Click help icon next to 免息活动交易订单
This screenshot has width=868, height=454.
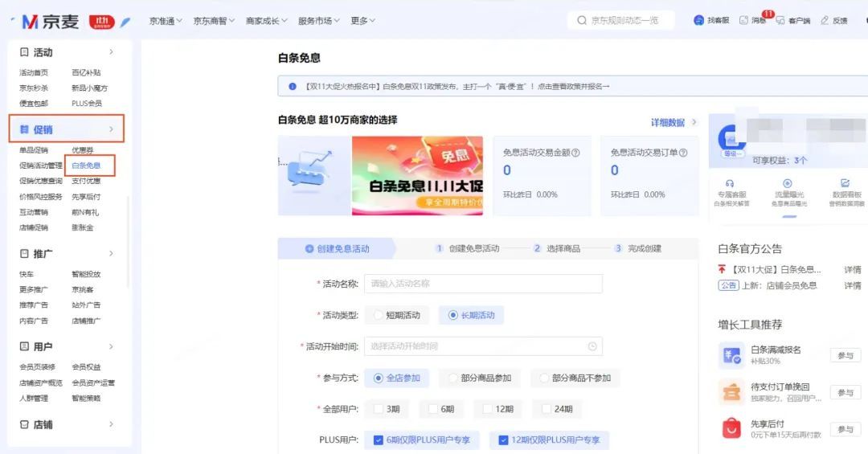(683, 153)
